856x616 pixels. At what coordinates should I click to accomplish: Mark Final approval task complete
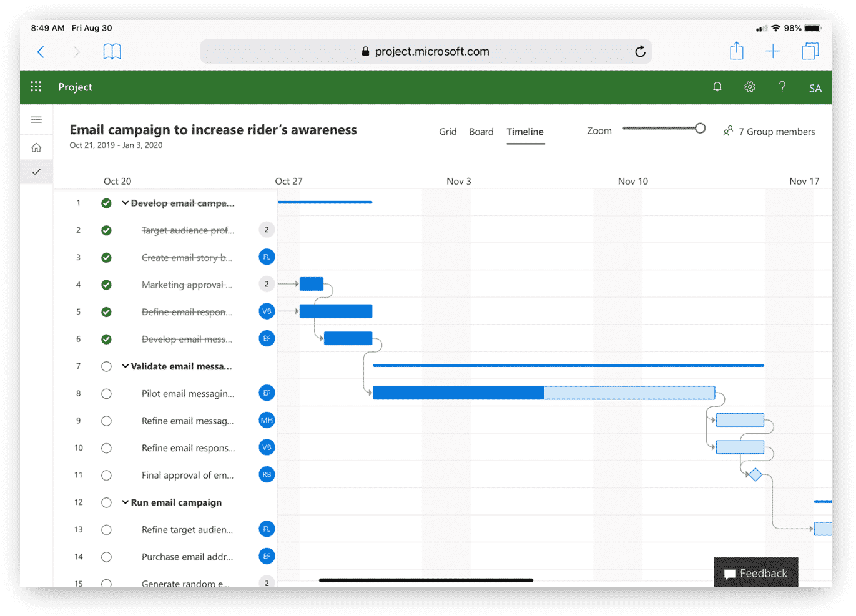point(106,476)
